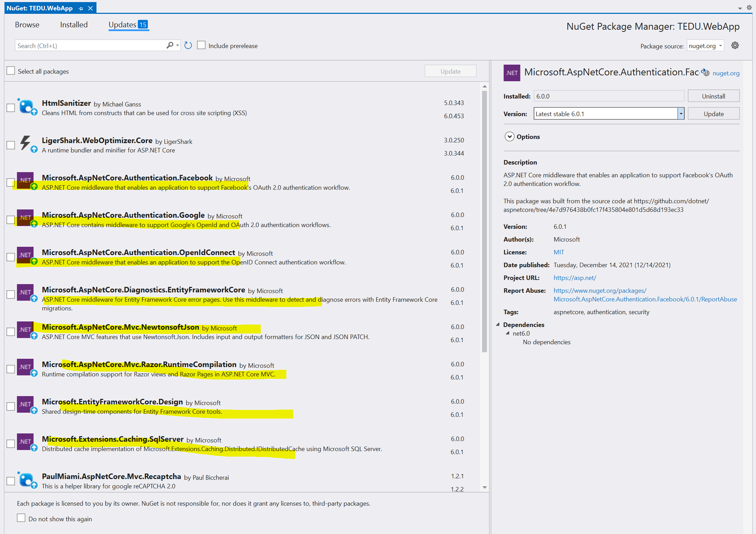This screenshot has width=756, height=534.
Task: Expand the Options section
Action: coord(509,137)
